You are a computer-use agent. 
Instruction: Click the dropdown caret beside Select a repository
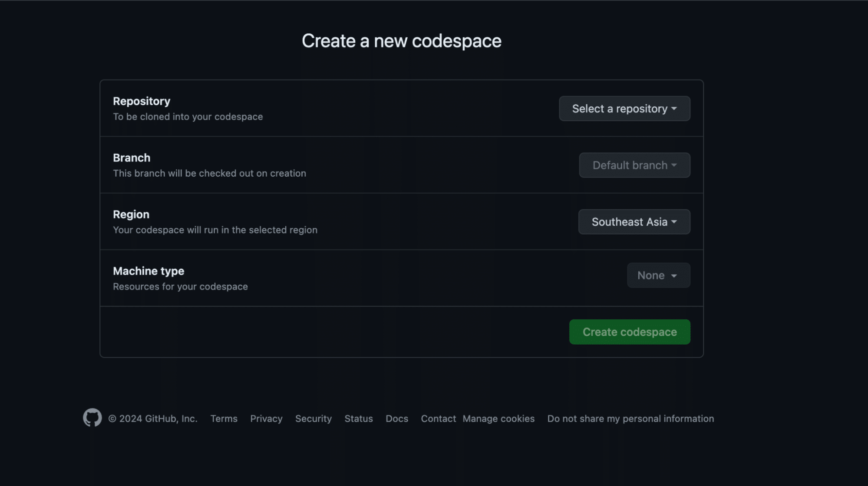tap(673, 109)
